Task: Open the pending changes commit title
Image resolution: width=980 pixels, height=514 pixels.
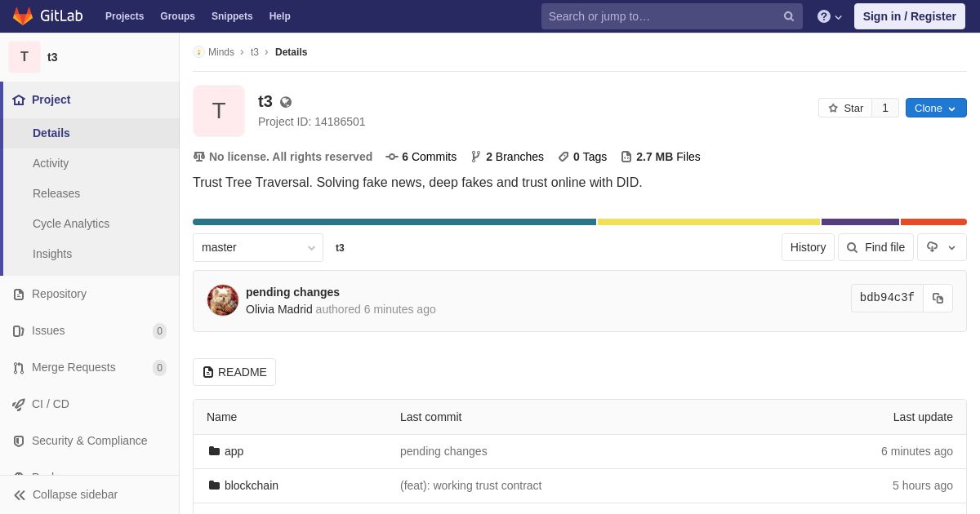Action: (x=292, y=292)
